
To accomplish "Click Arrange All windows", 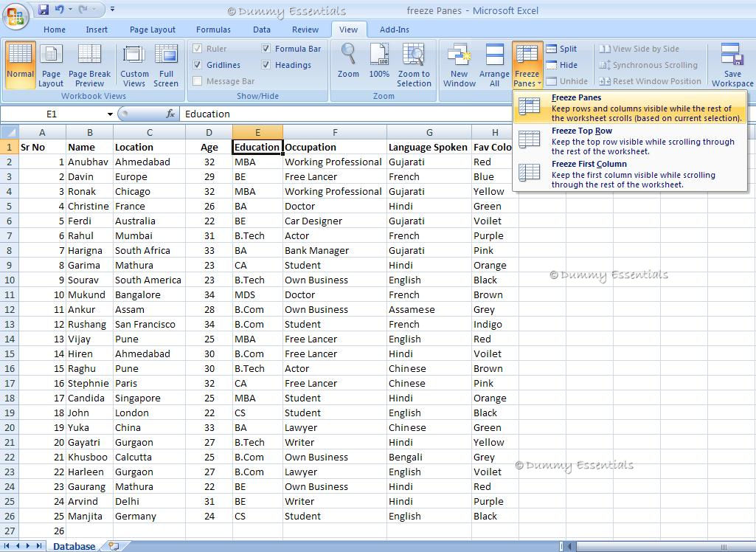I will click(x=494, y=65).
